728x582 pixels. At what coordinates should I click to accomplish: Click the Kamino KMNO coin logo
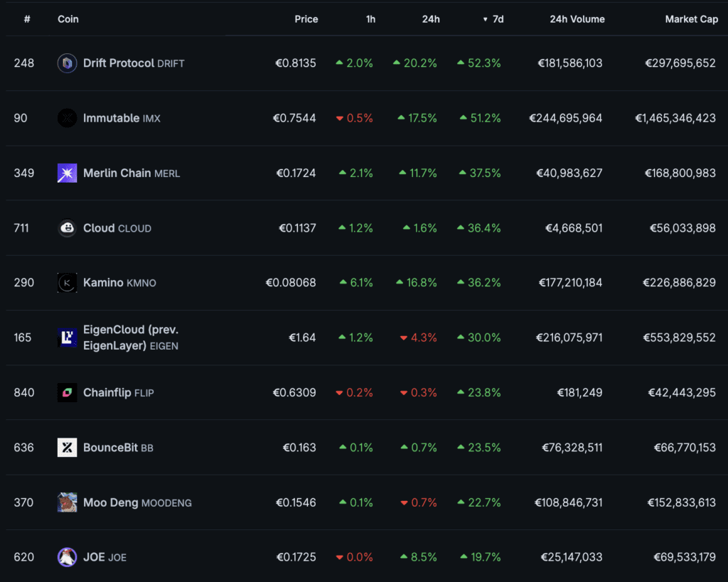click(67, 283)
